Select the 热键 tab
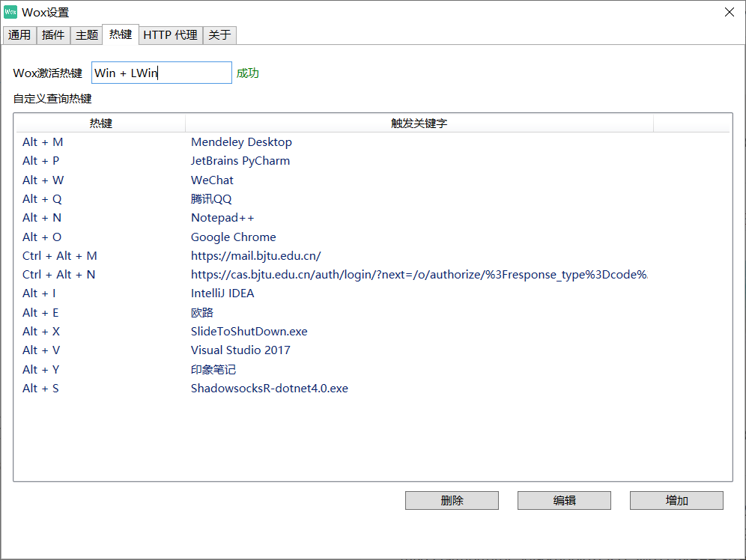 coord(121,34)
